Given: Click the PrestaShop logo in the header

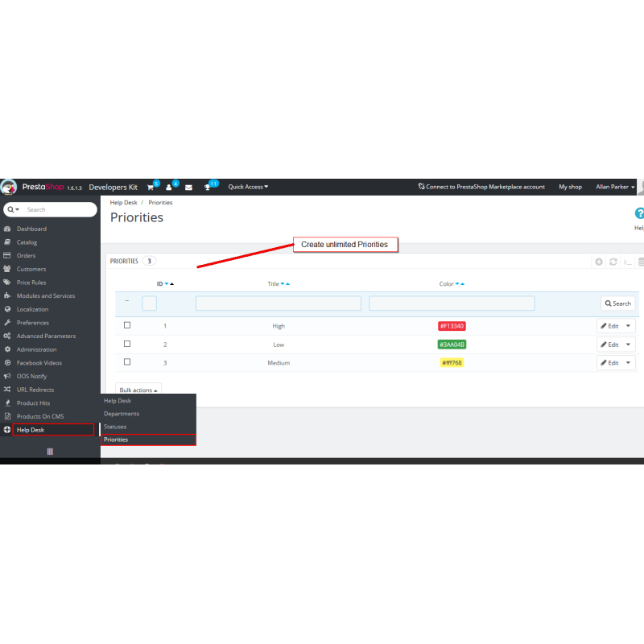Looking at the screenshot, I should pos(9,188).
